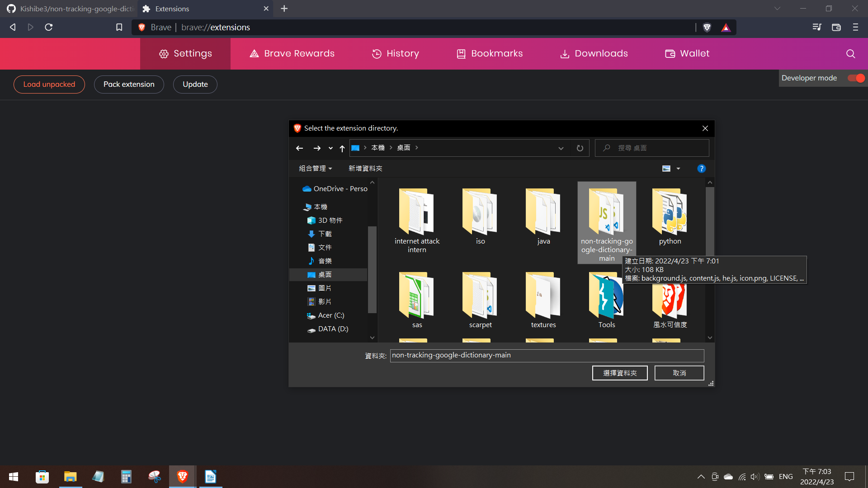Click the refresh icon in file dialog
This screenshot has height=488, width=868.
pyautogui.click(x=580, y=148)
